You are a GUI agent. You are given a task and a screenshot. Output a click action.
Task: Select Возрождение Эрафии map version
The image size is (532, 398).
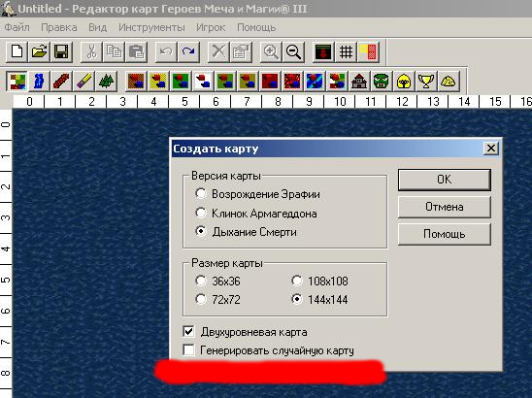[257, 194]
